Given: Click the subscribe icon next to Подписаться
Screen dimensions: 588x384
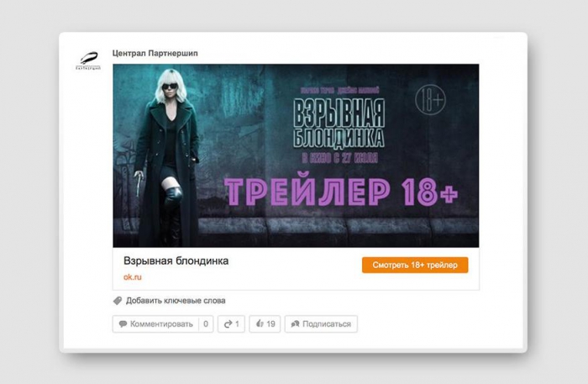Looking at the screenshot, I should pos(296,324).
